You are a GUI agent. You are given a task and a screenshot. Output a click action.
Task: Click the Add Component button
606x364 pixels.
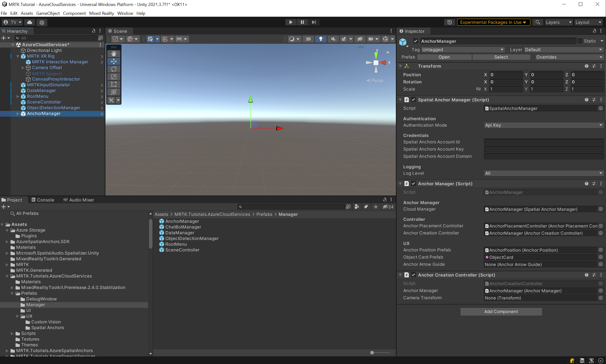[x=501, y=311]
